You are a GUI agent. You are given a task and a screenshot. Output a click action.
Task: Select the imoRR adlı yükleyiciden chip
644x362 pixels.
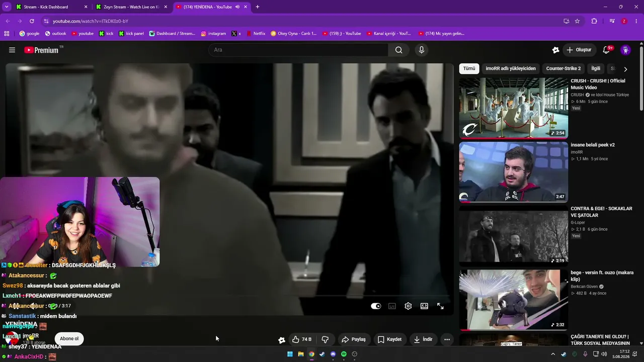click(511, 68)
